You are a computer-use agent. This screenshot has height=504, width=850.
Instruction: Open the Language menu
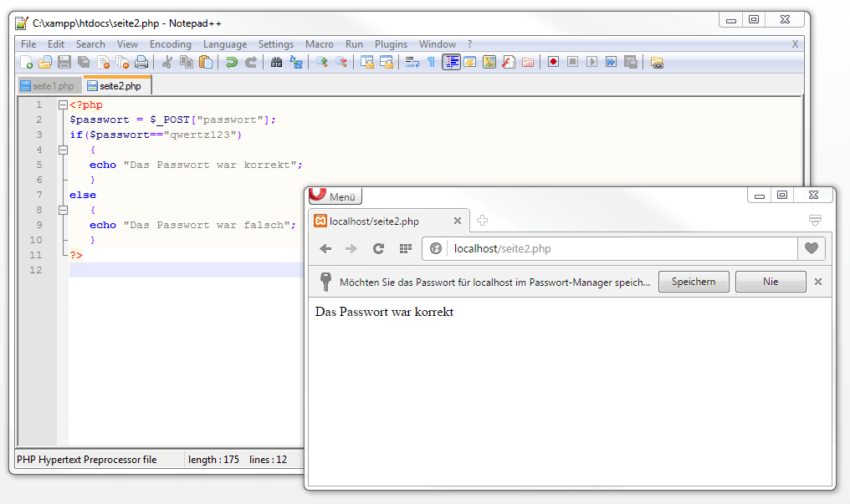[x=225, y=44]
